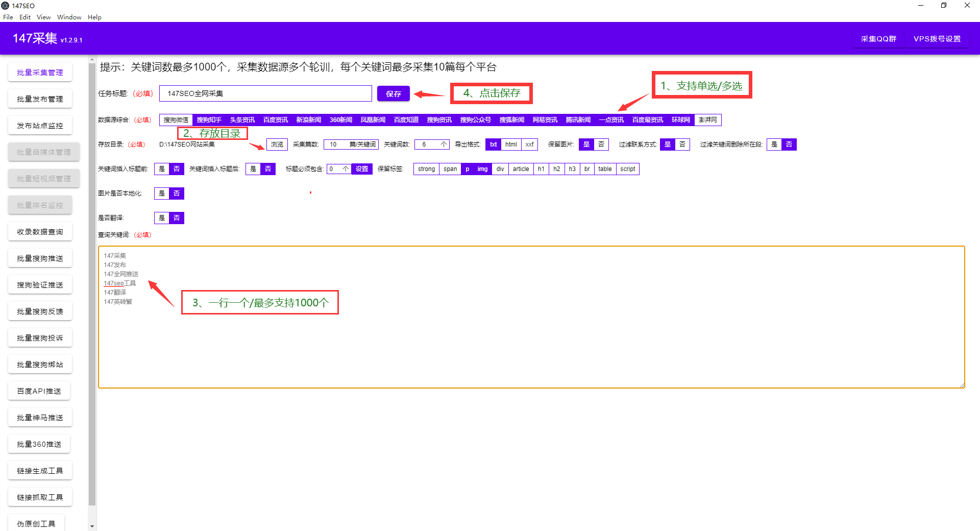
Task: Set 关键词插入标题后 to 是
Action: pyautogui.click(x=253, y=169)
